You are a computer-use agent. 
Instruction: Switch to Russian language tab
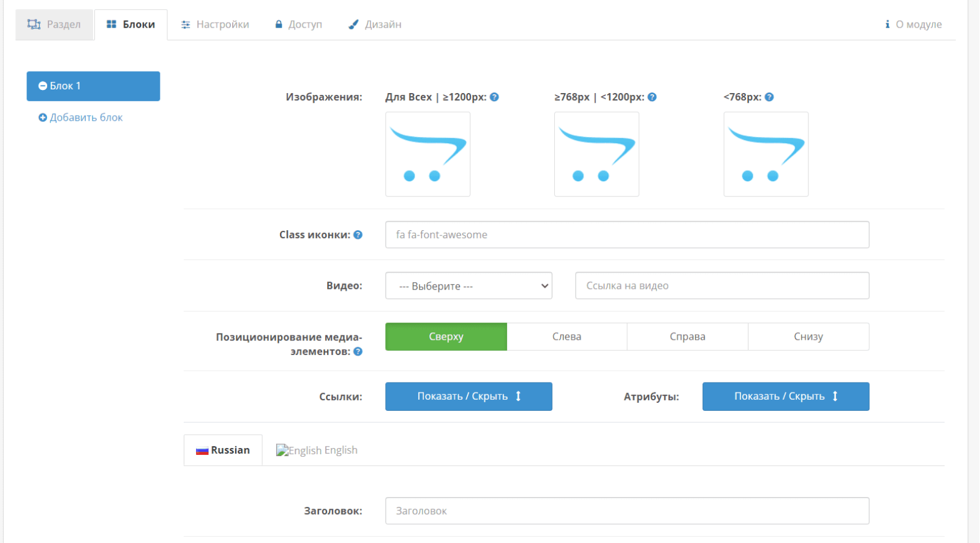click(x=223, y=451)
